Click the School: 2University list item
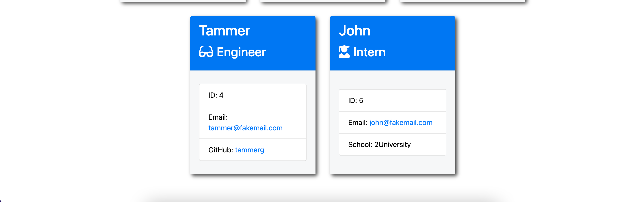Image resolution: width=644 pixels, height=202 pixels. (x=392, y=144)
